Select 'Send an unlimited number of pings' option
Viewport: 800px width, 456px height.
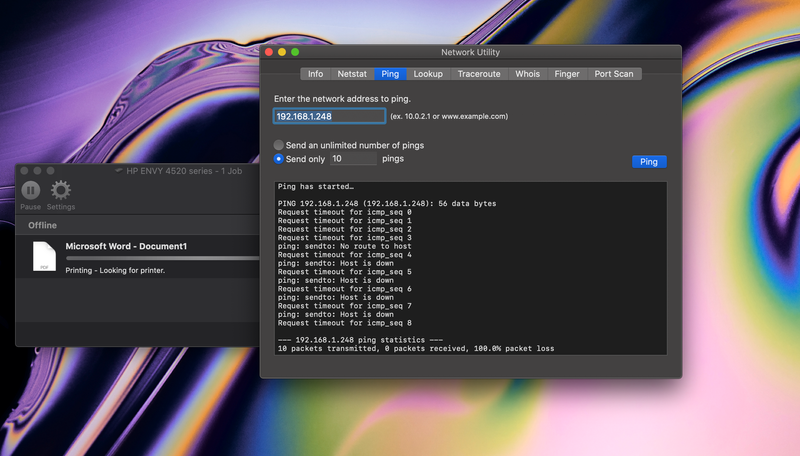279,145
